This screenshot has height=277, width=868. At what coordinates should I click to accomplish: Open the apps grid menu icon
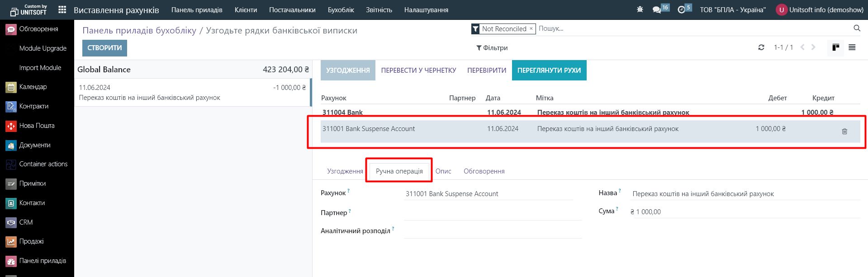[x=62, y=9]
